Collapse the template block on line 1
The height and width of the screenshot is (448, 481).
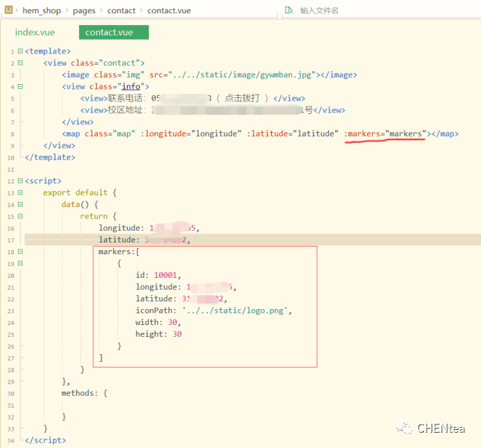20,51
